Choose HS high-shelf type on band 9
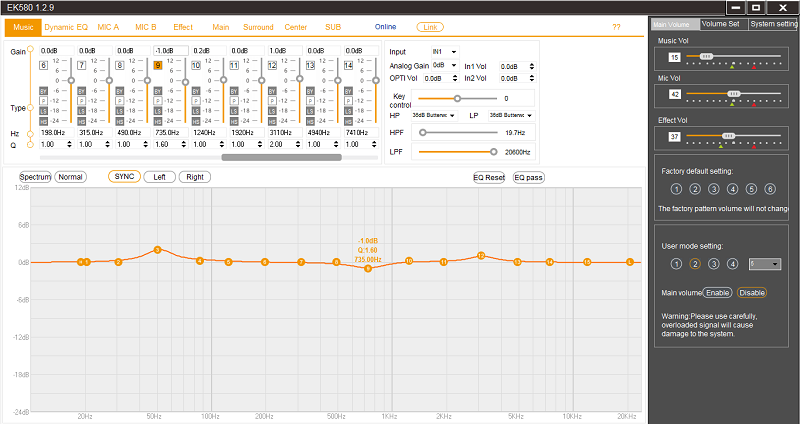 (158, 121)
